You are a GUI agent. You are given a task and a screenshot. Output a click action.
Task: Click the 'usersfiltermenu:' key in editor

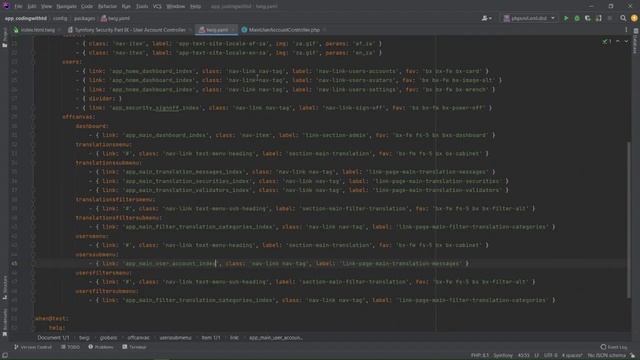tap(104, 273)
